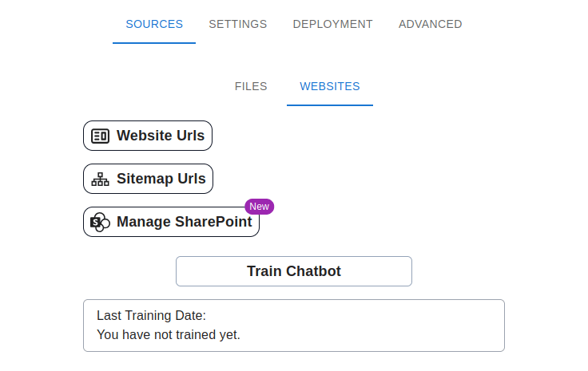Click the blue underline beneath SOURCES

tap(154, 43)
